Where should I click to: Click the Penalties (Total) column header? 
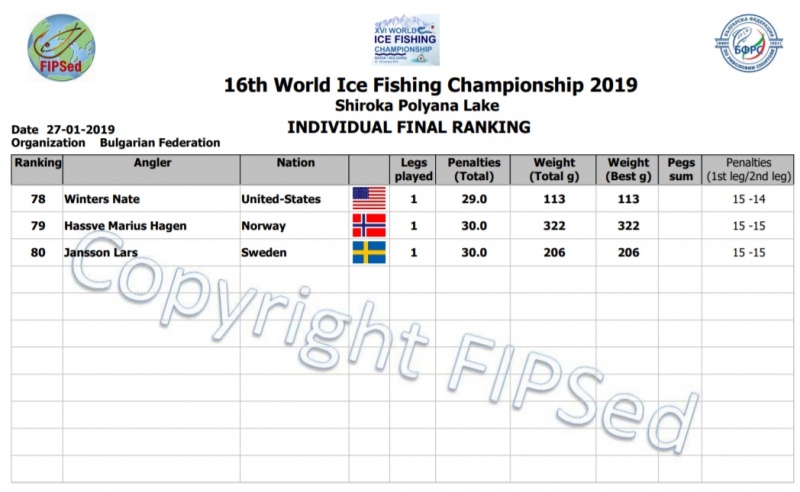[x=474, y=169]
